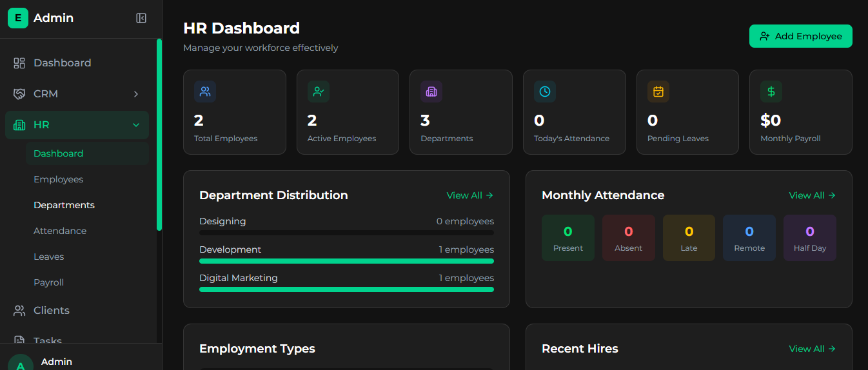Click the sidebar collapse panel icon
This screenshot has height=370, width=868.
[141, 18]
